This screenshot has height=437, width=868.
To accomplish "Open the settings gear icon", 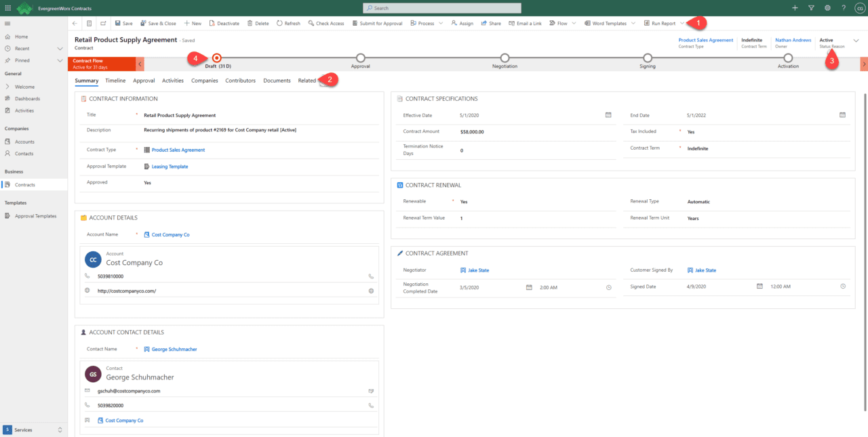I will 827,8.
